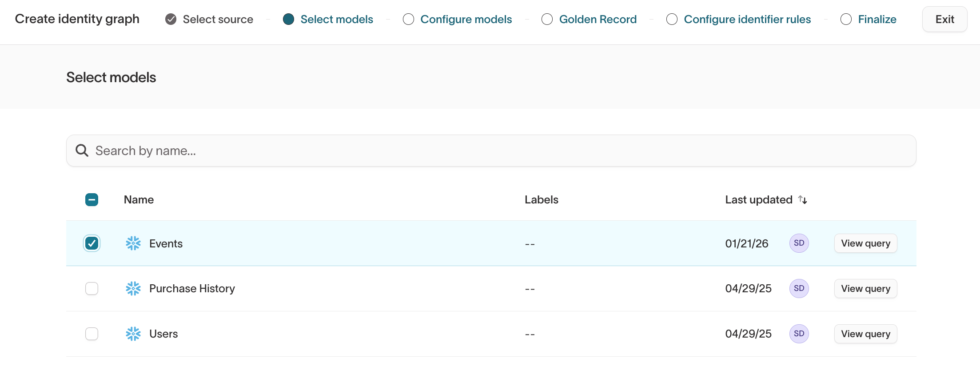Viewport: 980px width, 366px height.
Task: Focus the Search by name field
Action: tap(489, 151)
